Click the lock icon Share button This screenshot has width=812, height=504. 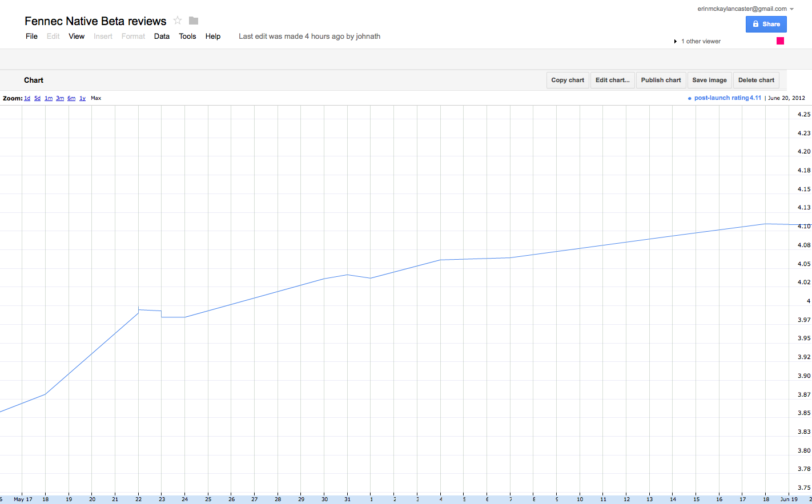(x=766, y=24)
